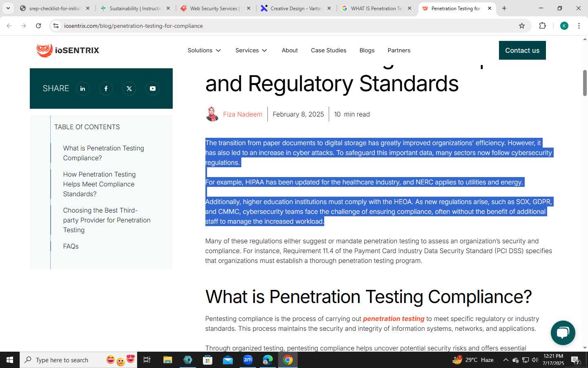Open volume control in system tray
This screenshot has height=368, width=588.
[x=535, y=360]
